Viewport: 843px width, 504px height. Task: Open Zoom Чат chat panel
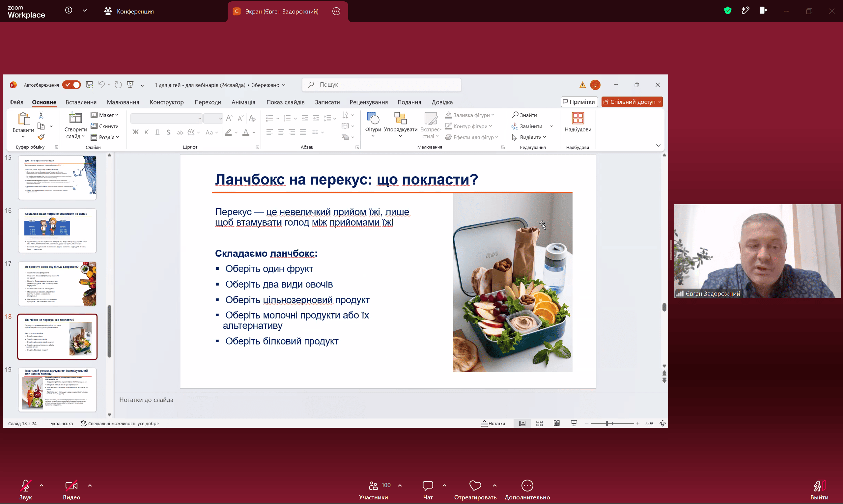coord(428,490)
